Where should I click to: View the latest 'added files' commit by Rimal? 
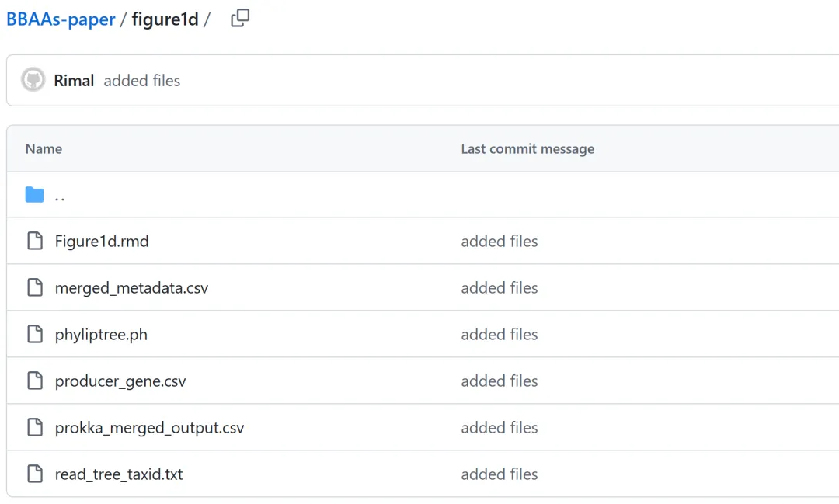(142, 81)
